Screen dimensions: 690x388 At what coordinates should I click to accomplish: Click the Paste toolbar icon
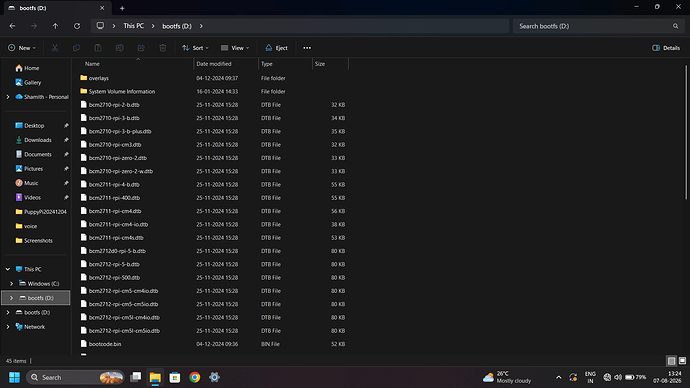[x=98, y=48]
